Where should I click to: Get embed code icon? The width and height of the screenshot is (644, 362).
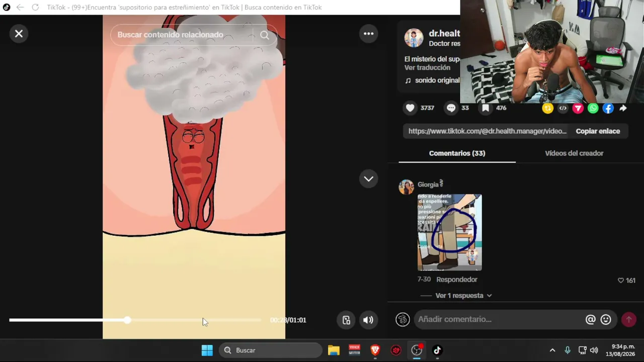tap(562, 108)
